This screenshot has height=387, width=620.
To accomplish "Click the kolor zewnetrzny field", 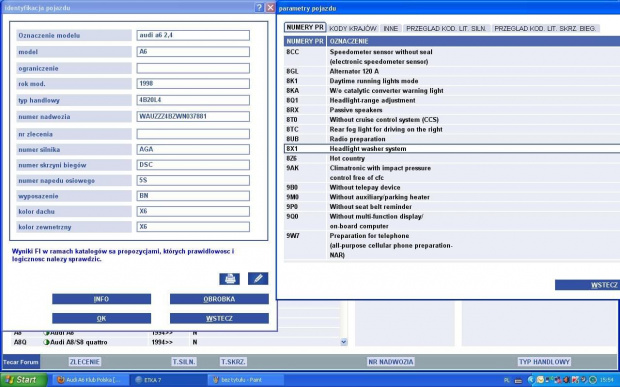I will pos(193,227).
